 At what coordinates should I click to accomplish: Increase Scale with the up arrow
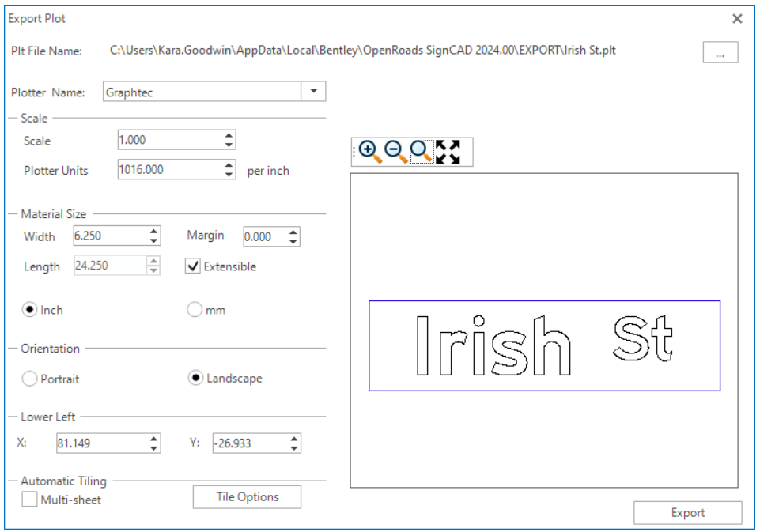(229, 135)
